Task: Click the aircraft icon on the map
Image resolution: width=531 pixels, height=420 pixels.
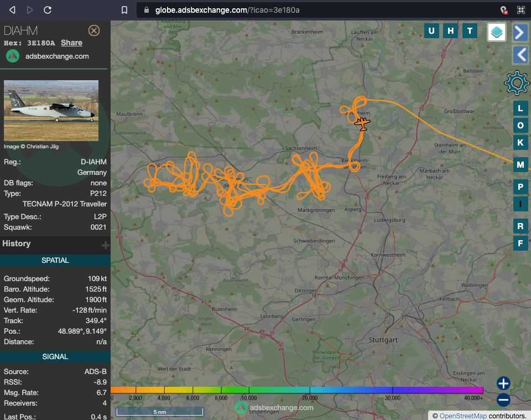Action: 362,123
